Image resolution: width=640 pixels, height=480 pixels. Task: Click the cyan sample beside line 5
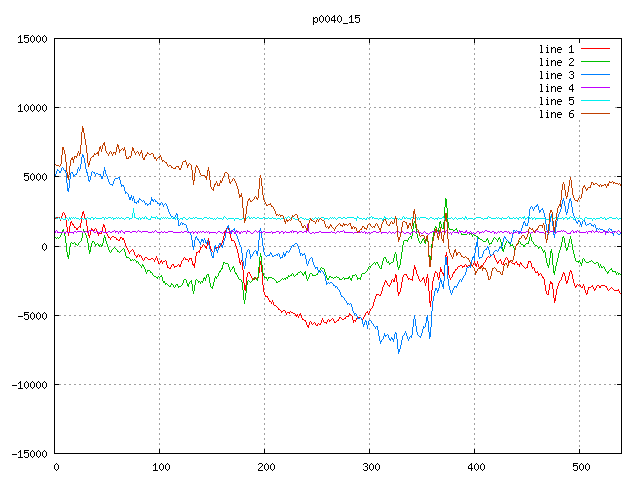595,101
